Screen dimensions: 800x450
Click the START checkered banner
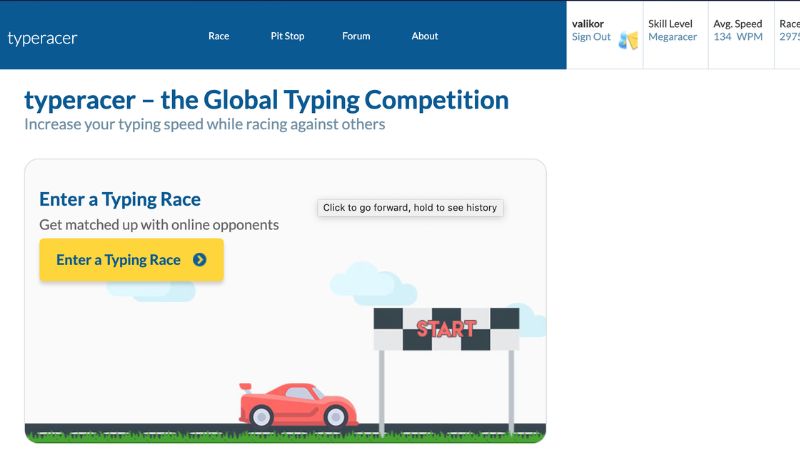point(446,329)
